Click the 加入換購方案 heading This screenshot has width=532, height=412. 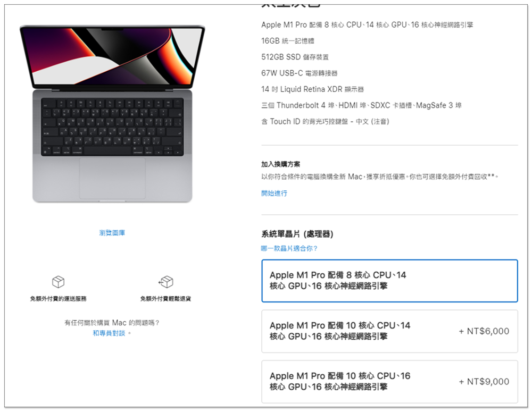coord(280,164)
